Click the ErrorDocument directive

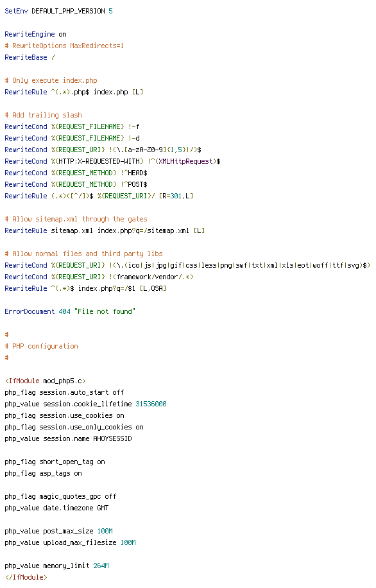pos(30,311)
